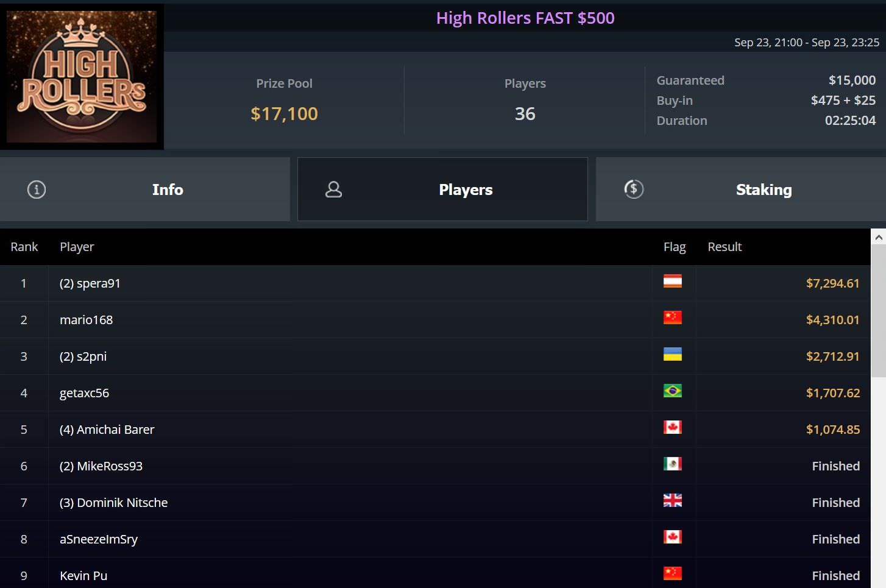Select the Players tab
886x588 pixels.
click(442, 190)
